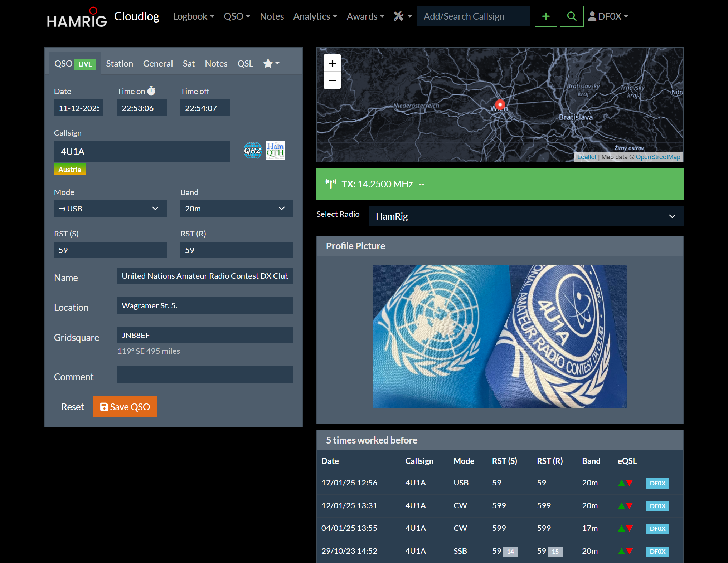Viewport: 728px width, 563px height.
Task: Click the TX antenna icon in green bar
Action: pyautogui.click(x=331, y=184)
